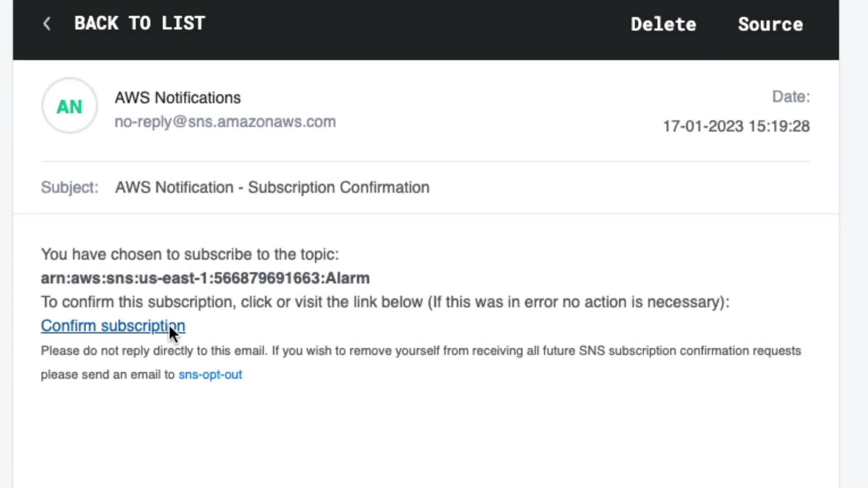Screen dimensions: 868x488
Task: Open the sns-opt-out email link
Action: click(x=210, y=375)
